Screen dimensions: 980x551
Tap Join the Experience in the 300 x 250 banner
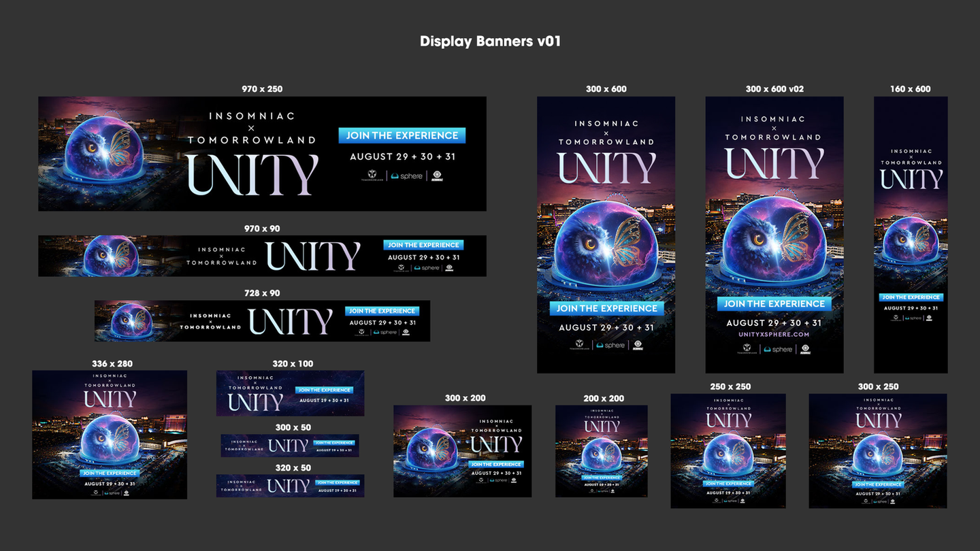(878, 485)
